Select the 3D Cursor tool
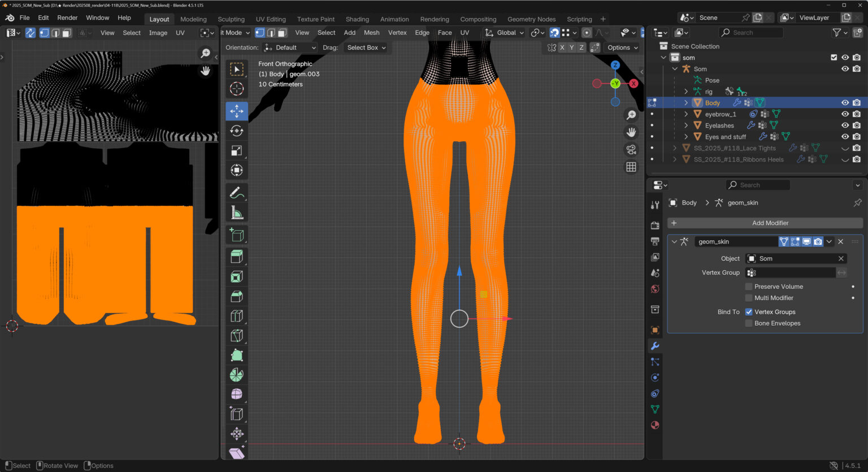The height and width of the screenshot is (472, 868). 237,89
